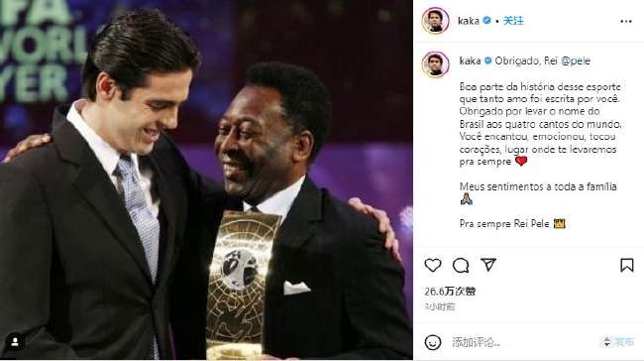Share post using paper plane icon
This screenshot has width=644, height=361.
[x=488, y=265]
